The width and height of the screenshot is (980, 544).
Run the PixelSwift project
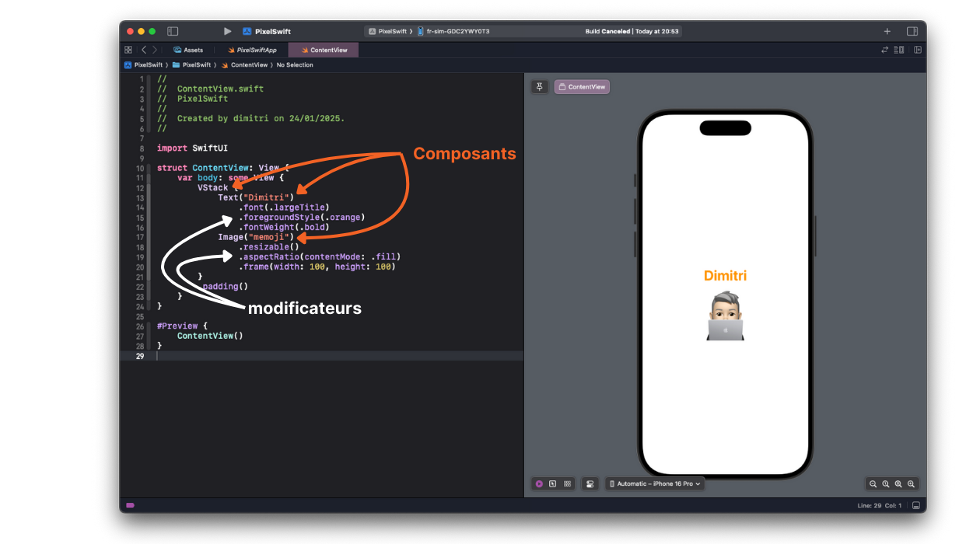tap(227, 31)
